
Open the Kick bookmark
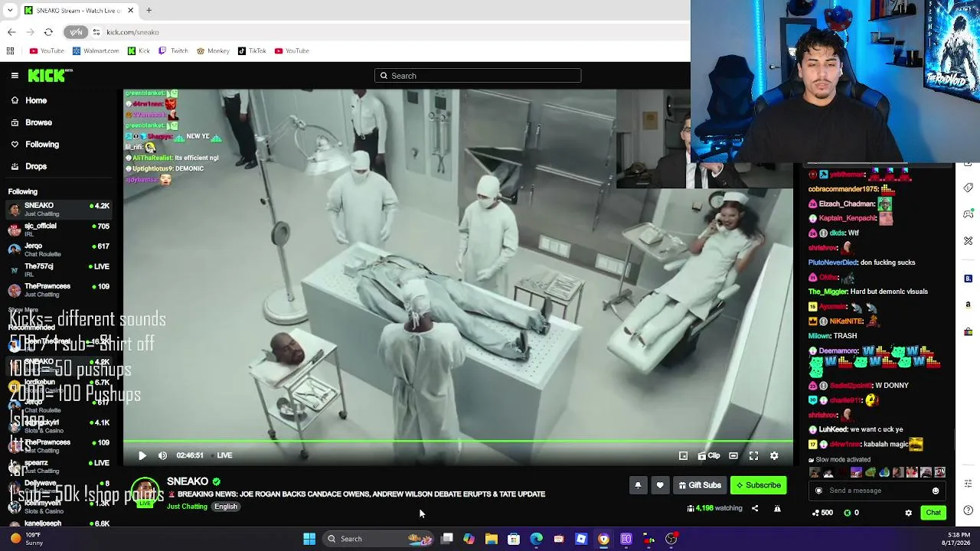(139, 51)
